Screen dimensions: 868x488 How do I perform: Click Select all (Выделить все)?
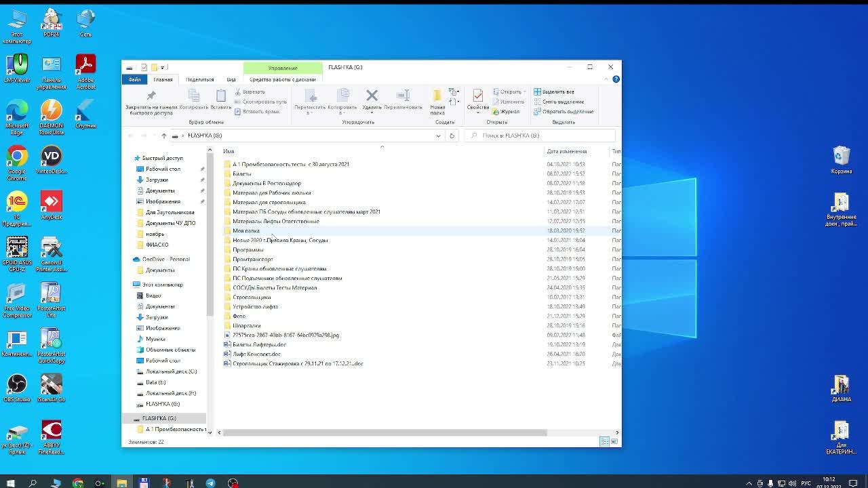click(x=558, y=91)
